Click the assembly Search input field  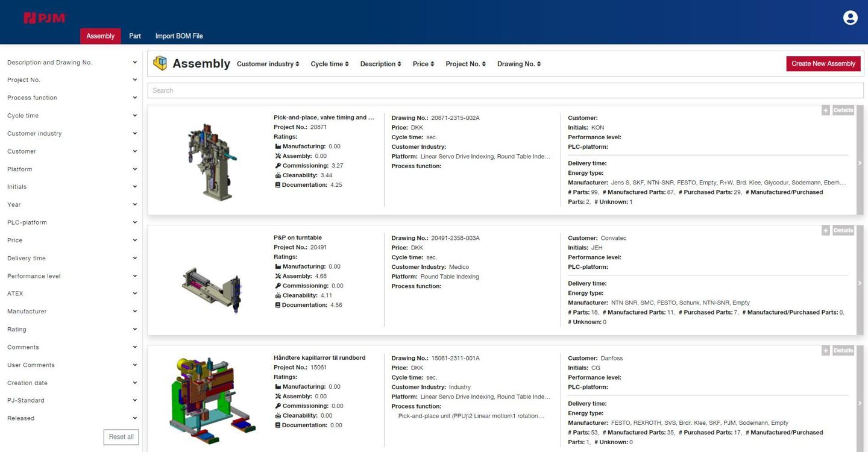(505, 90)
